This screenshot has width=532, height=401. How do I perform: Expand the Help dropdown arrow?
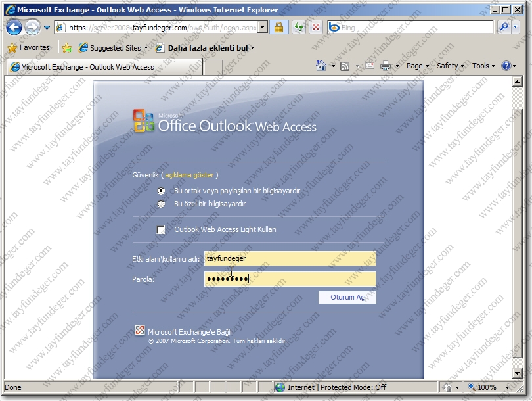(515, 66)
